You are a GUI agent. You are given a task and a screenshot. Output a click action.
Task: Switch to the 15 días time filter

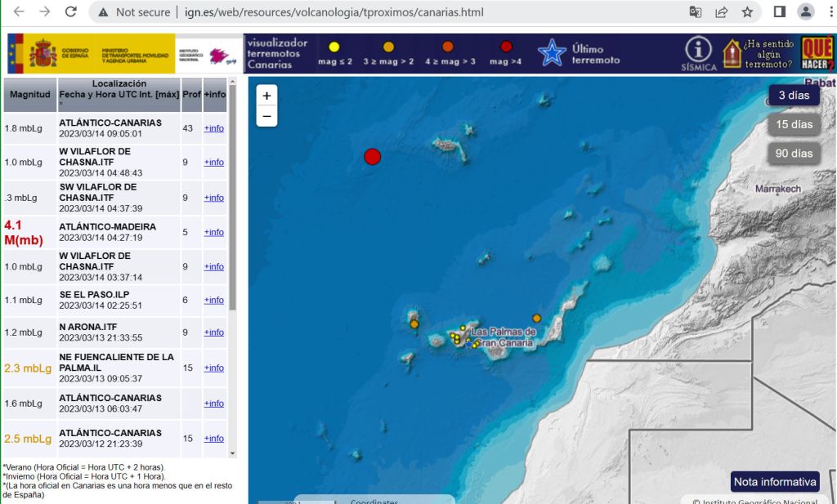pyautogui.click(x=794, y=124)
